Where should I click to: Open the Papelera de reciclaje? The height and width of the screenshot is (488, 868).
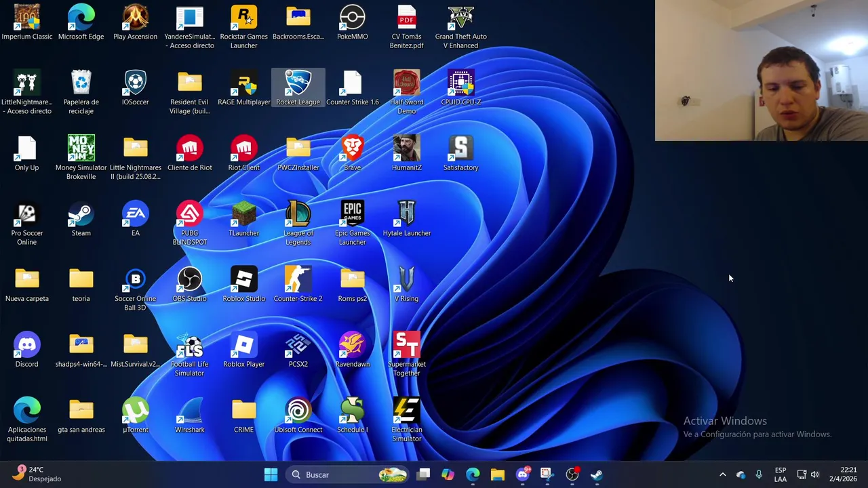pos(81,92)
